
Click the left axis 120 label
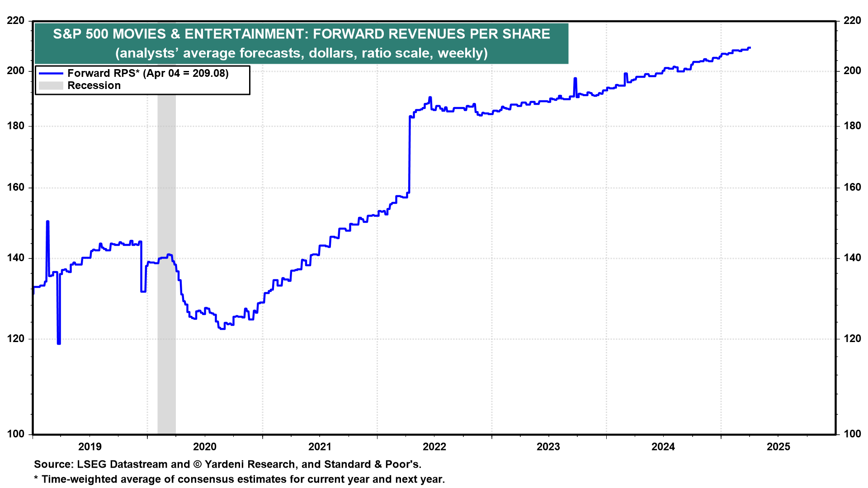tap(16, 339)
